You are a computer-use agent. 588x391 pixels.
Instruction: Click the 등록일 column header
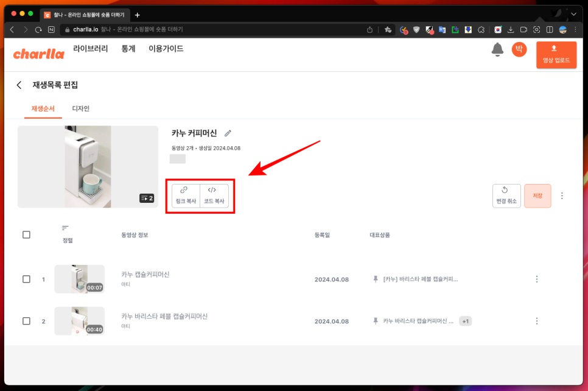(x=322, y=235)
